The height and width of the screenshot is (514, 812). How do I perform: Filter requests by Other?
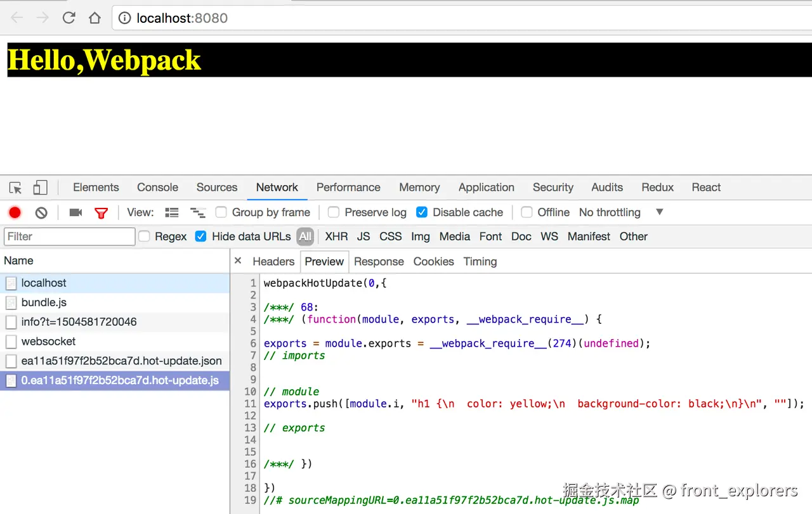tap(634, 236)
